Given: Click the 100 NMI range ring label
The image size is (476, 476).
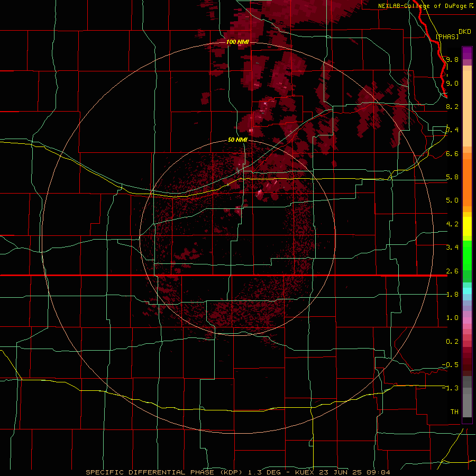Looking at the screenshot, I should (x=237, y=42).
